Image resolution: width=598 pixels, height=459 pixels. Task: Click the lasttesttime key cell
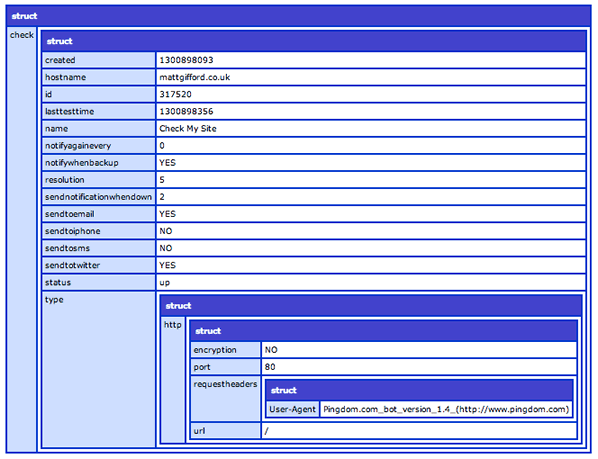pos(98,111)
